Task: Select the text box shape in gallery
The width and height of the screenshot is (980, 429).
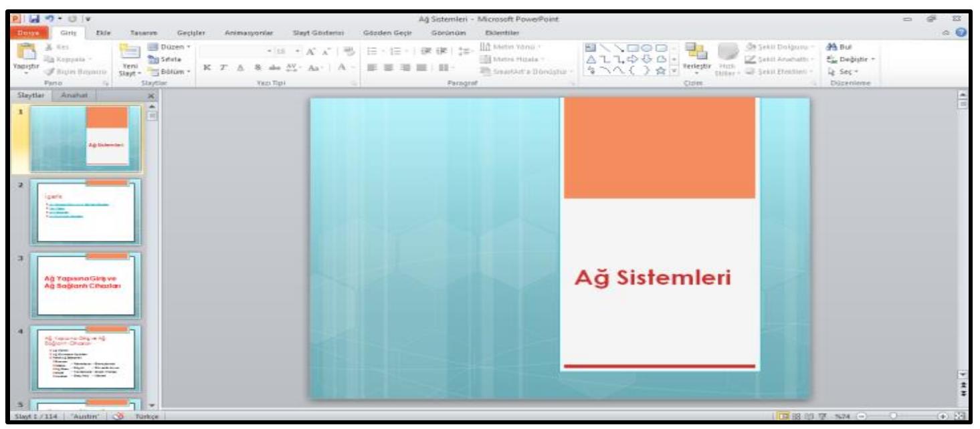Action: click(x=590, y=48)
